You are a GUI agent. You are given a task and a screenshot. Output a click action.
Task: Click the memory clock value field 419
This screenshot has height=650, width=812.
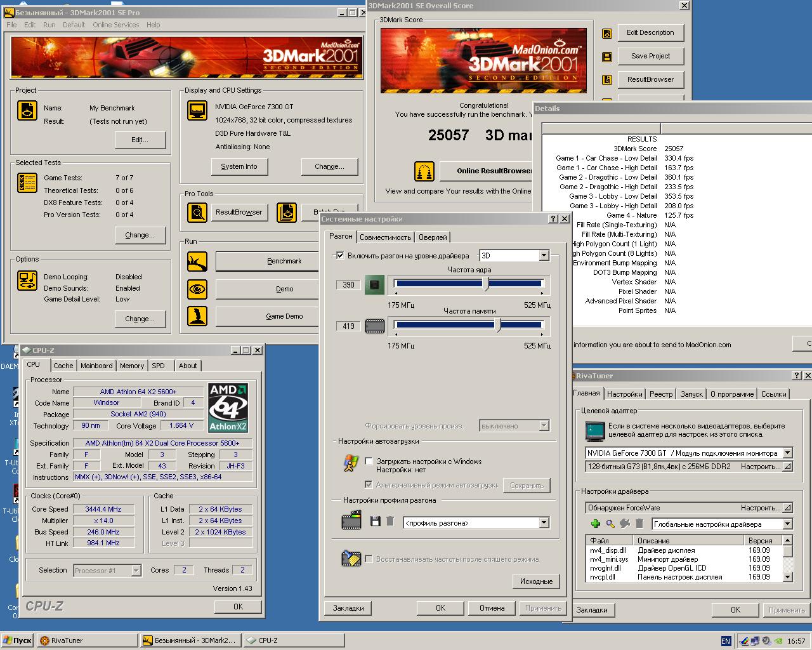coord(348,326)
